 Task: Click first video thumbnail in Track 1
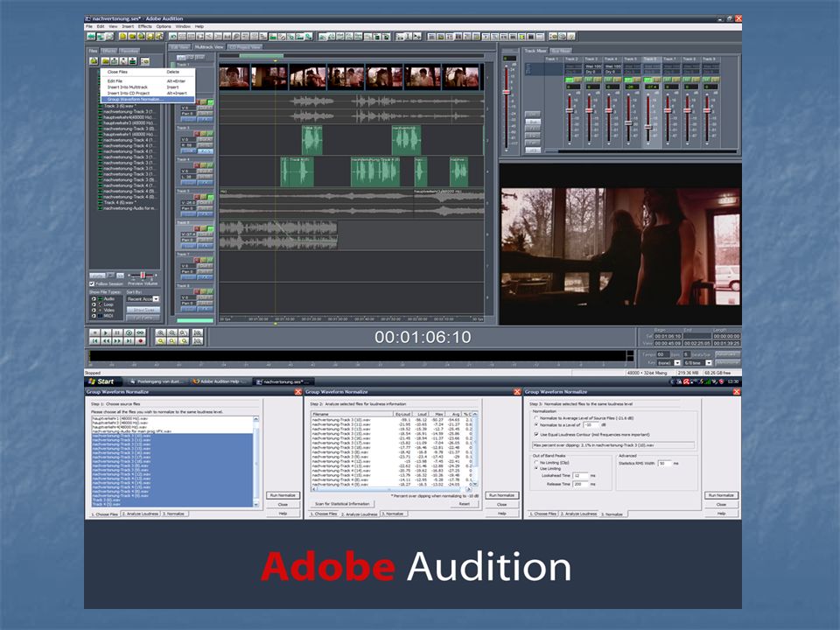[x=234, y=77]
